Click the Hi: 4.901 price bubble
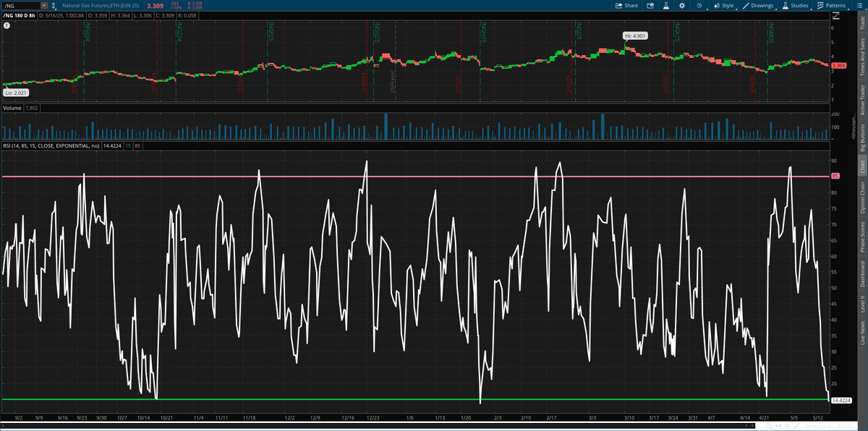The image size is (868, 431). [635, 35]
